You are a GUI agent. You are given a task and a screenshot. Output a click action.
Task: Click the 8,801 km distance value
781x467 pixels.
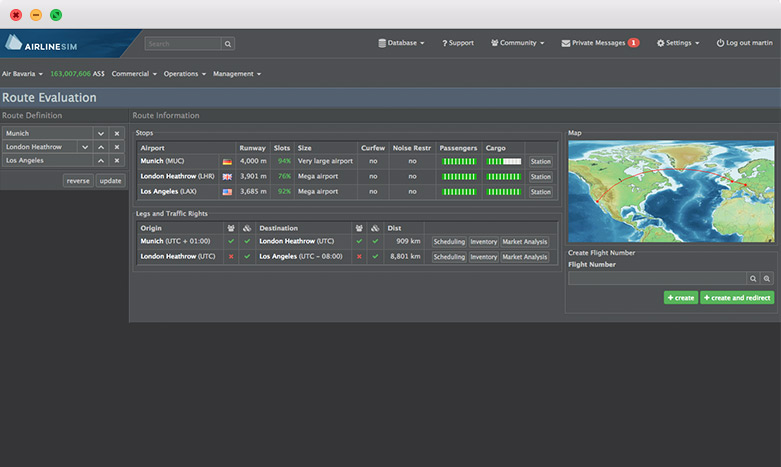(405, 256)
